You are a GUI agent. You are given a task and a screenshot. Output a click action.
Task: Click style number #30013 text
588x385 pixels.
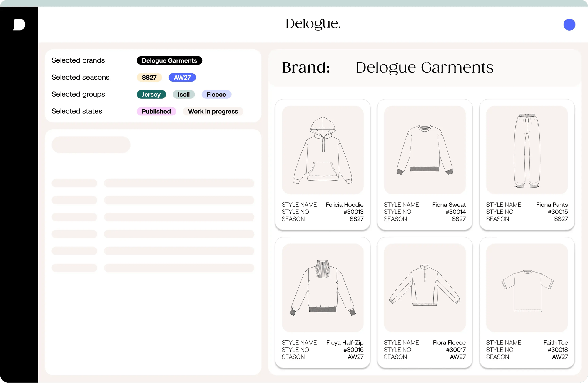[353, 212]
